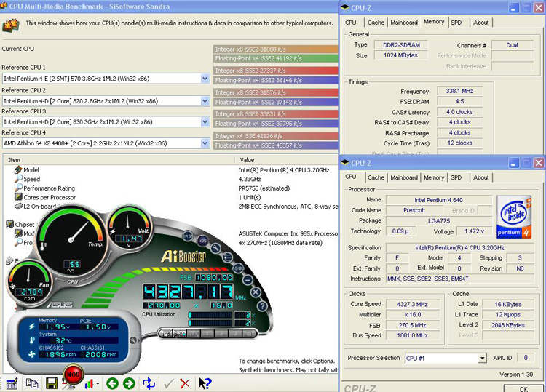The width and height of the screenshot is (546, 392).
Task: Open Memory tab in lower CPU-Z window
Action: [x=434, y=177]
